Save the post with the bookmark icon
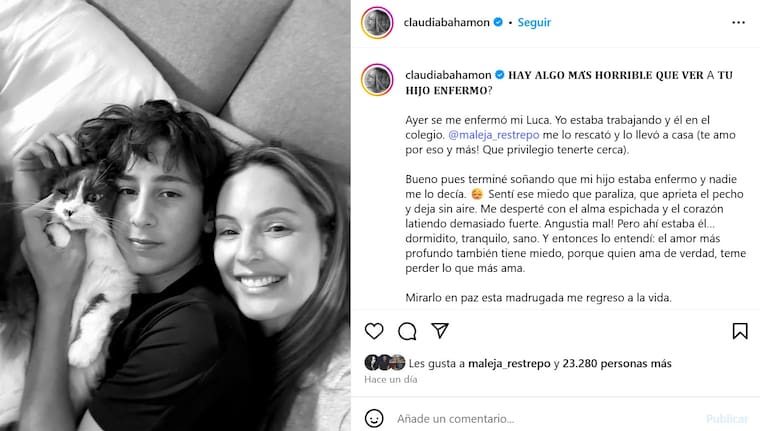The image size is (760, 431). pos(740,331)
